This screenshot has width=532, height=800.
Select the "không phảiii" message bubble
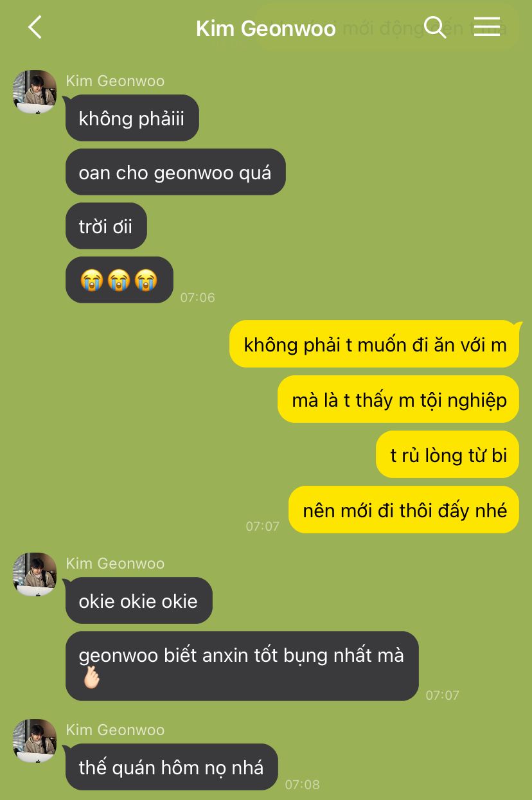coord(132,118)
